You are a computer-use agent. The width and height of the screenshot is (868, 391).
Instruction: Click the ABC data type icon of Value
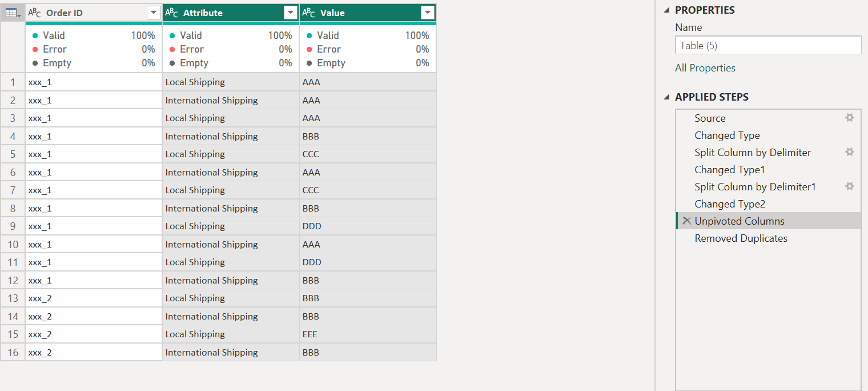[308, 13]
